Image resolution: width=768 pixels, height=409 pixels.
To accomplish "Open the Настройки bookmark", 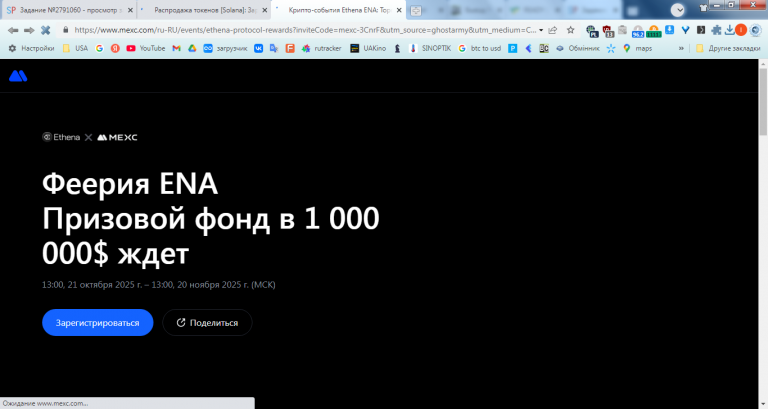I will [31, 48].
